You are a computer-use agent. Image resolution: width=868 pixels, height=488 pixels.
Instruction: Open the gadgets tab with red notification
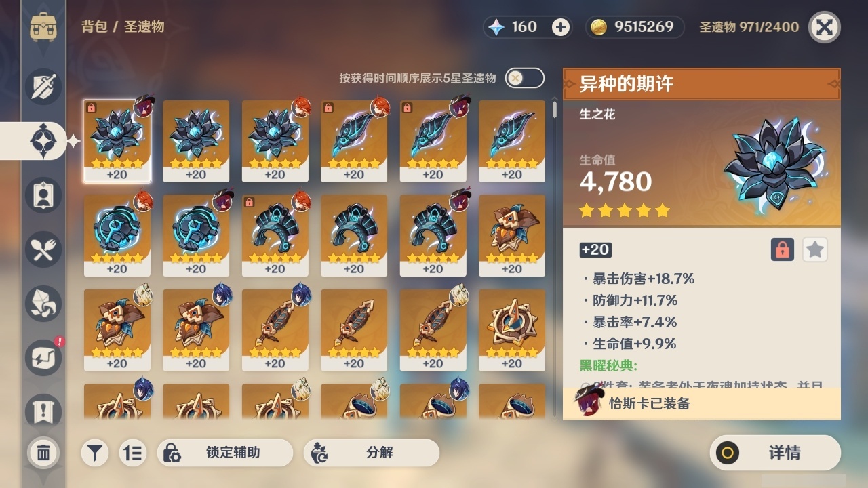click(43, 358)
